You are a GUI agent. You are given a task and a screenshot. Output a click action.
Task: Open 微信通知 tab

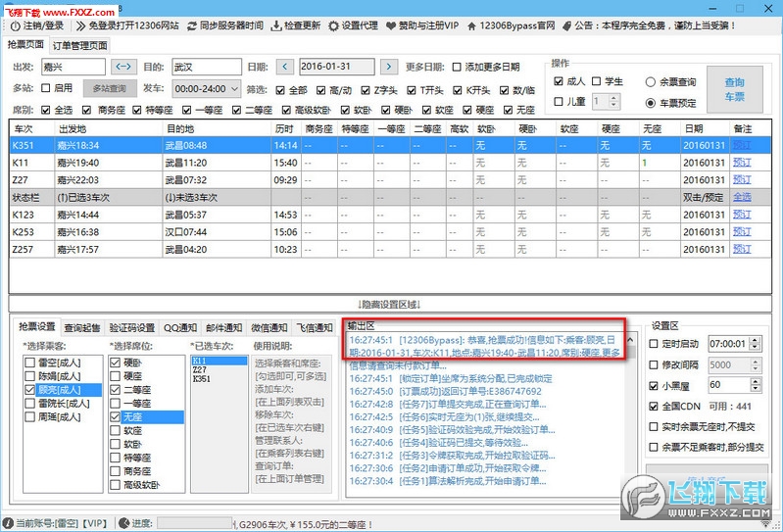269,328
